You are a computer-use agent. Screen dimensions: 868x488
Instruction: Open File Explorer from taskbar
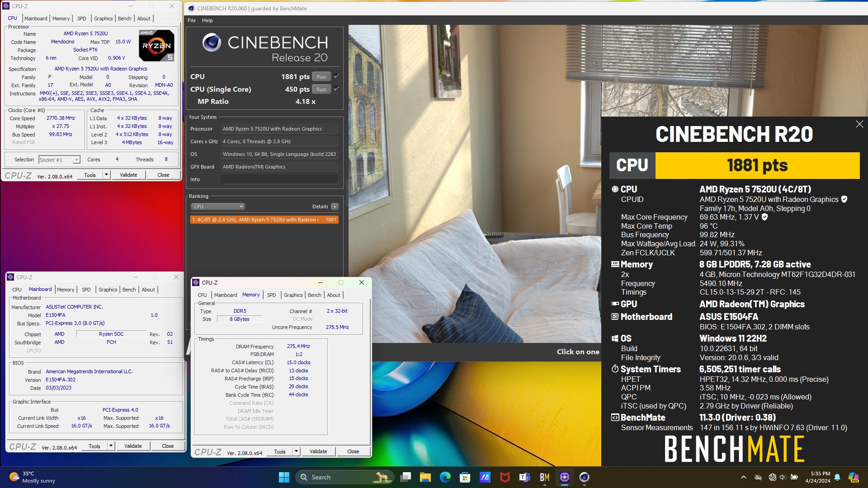(x=425, y=477)
